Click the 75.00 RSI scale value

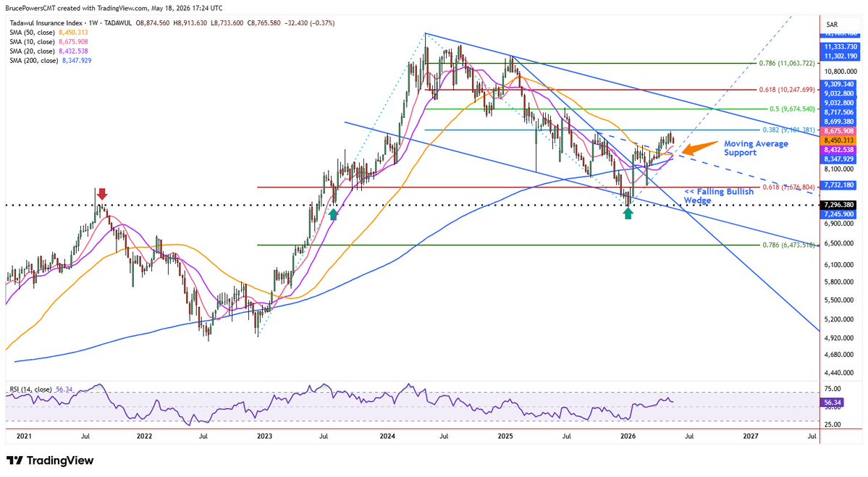[x=833, y=389]
